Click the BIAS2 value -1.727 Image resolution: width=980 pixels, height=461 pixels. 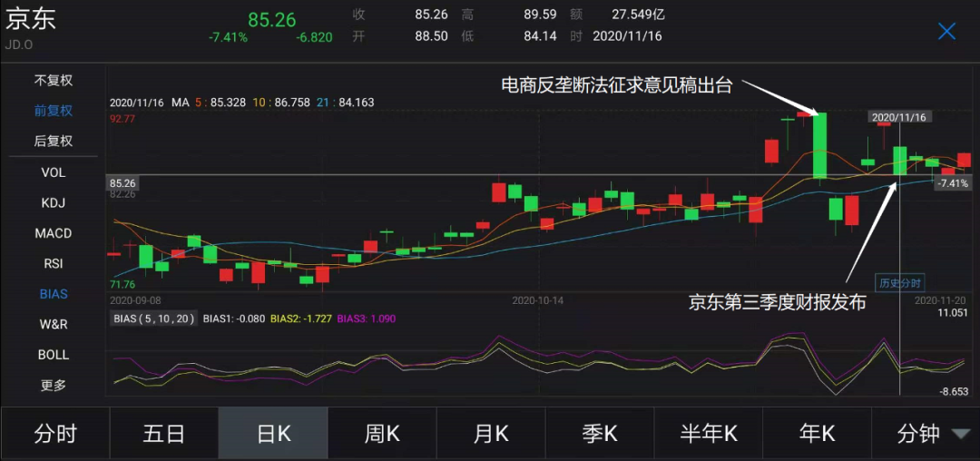[x=316, y=319]
